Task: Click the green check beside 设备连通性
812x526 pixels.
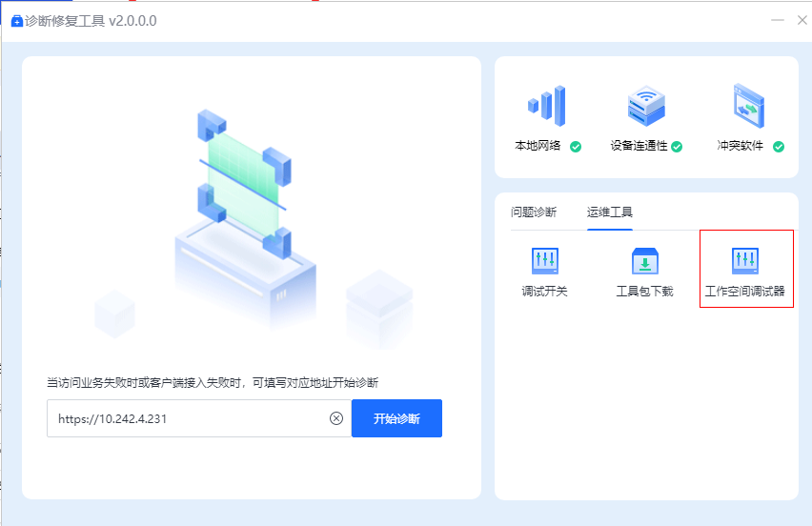Action: tap(677, 147)
